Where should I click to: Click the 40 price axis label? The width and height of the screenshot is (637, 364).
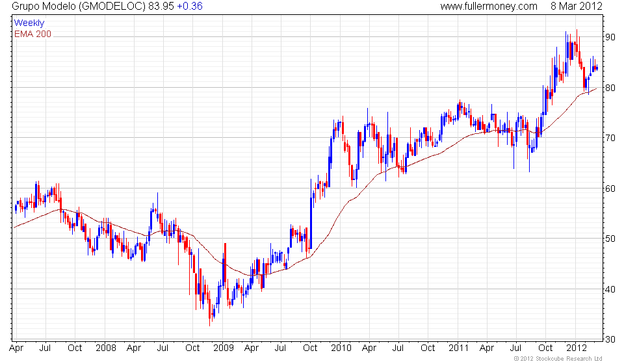pyautogui.click(x=610, y=289)
